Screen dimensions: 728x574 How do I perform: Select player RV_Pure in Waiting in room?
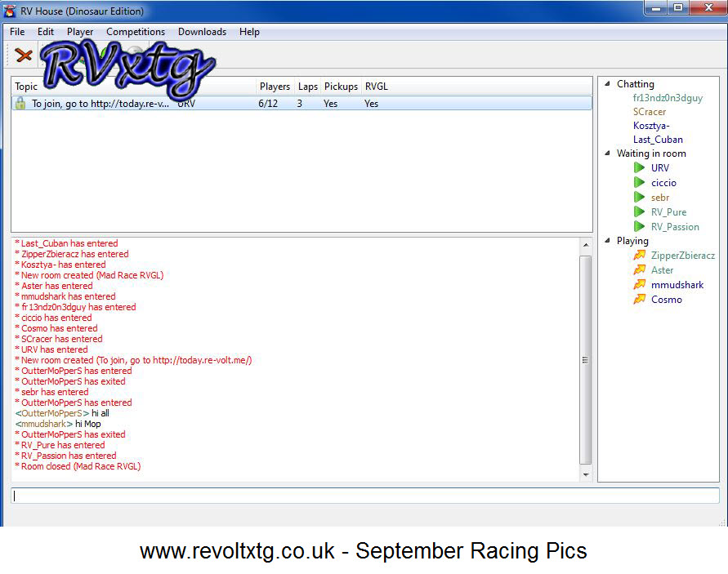(668, 212)
